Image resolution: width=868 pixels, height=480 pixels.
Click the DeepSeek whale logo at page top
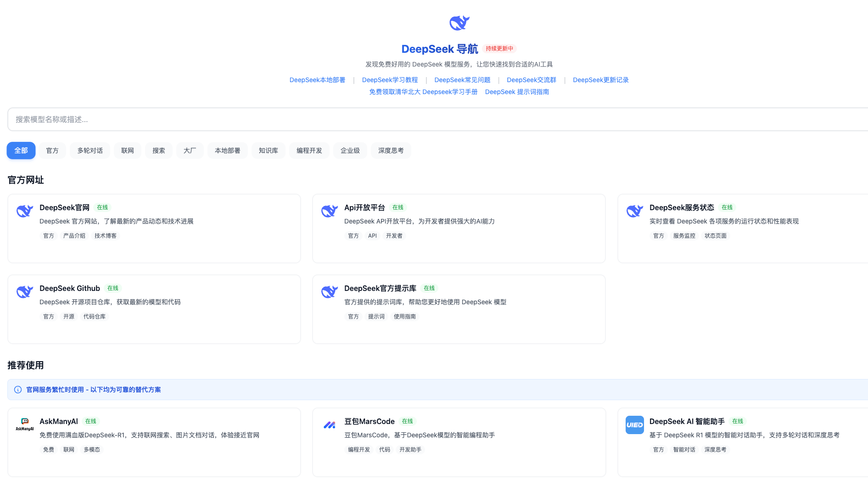[459, 22]
